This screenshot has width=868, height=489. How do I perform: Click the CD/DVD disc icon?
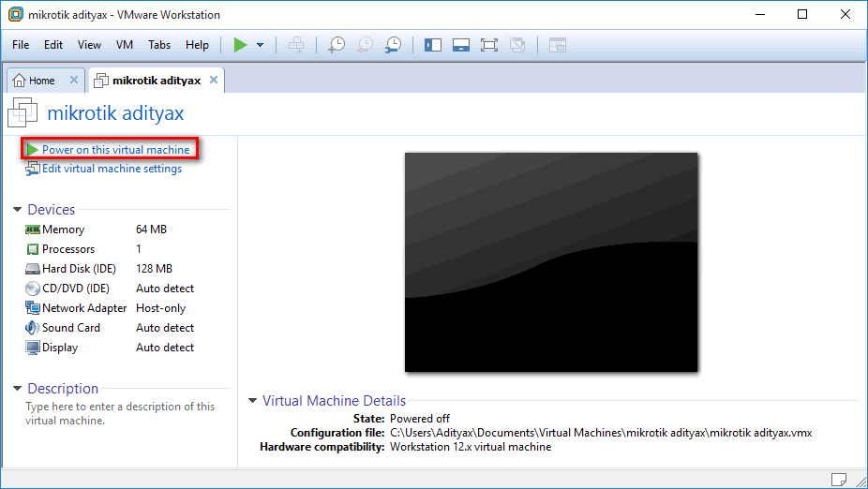click(33, 289)
